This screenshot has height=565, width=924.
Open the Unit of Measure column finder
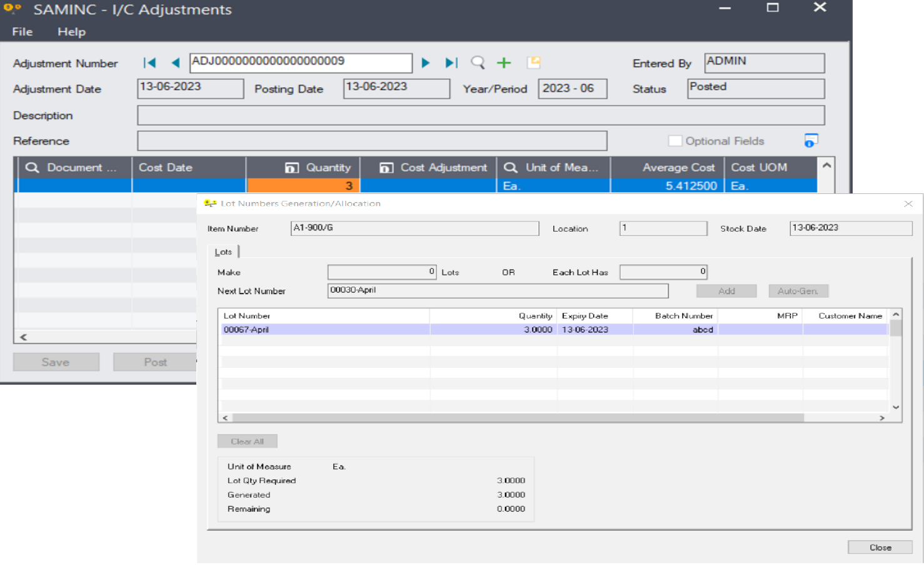point(511,167)
